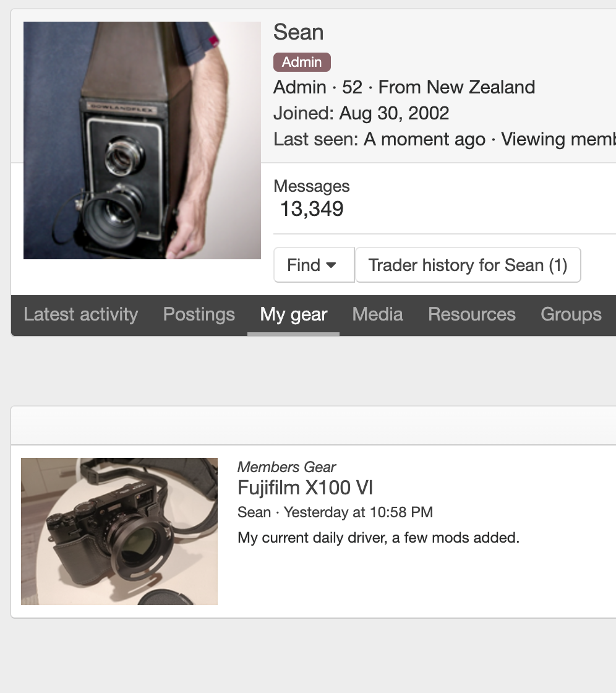Select the My gear tab
This screenshot has width=616, height=693.
point(293,314)
